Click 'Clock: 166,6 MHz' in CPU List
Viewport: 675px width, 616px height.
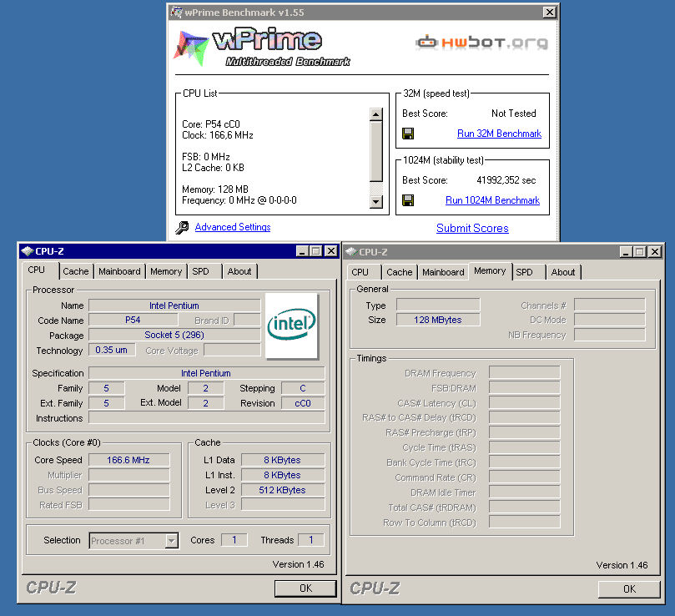pos(218,135)
